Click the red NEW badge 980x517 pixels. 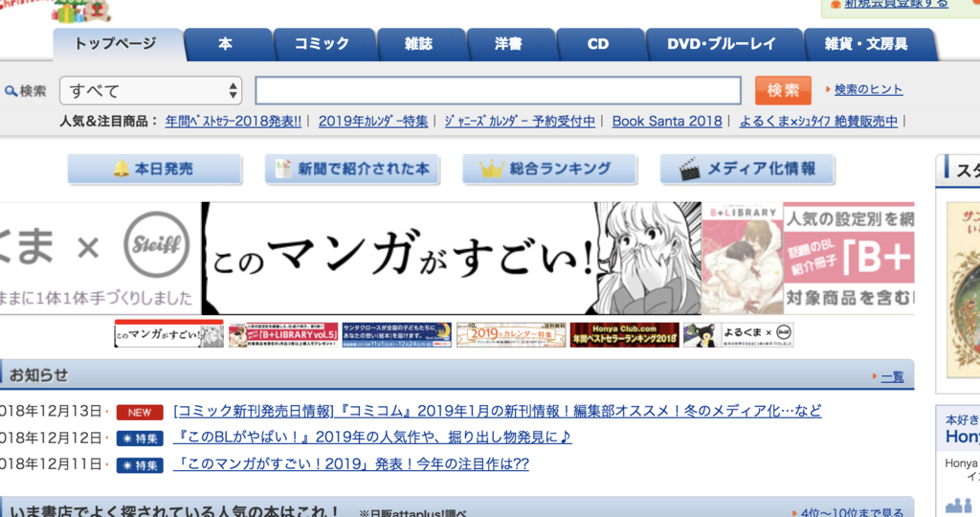pos(140,413)
